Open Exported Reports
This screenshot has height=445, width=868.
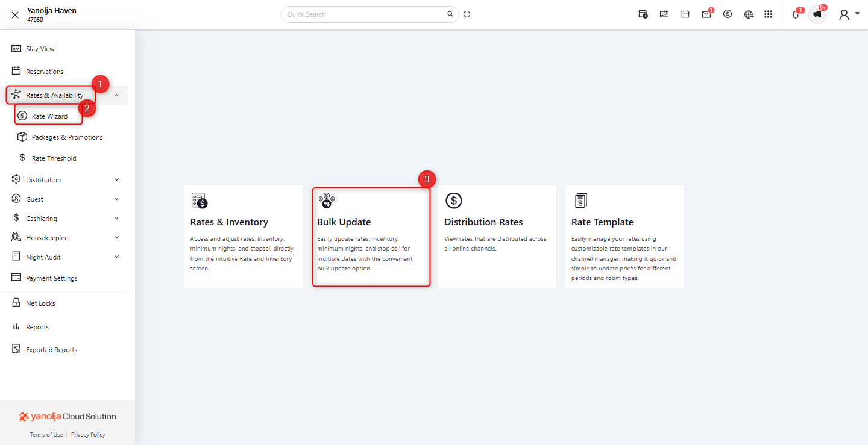(51, 350)
